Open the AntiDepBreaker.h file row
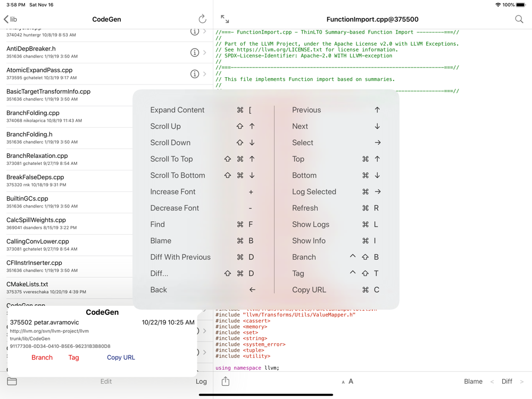Image resolution: width=532 pixels, height=399 pixels. (106, 52)
